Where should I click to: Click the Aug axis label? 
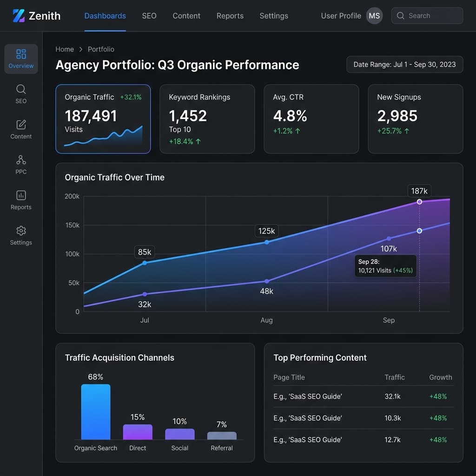tap(266, 320)
